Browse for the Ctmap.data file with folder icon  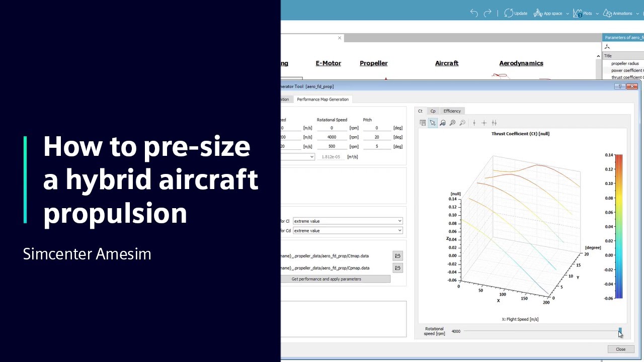(x=397, y=256)
